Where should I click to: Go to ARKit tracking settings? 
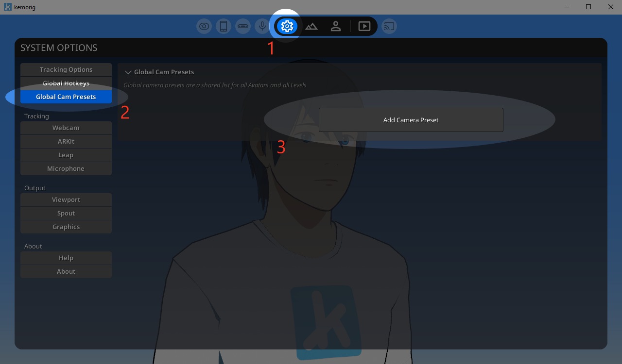(66, 141)
